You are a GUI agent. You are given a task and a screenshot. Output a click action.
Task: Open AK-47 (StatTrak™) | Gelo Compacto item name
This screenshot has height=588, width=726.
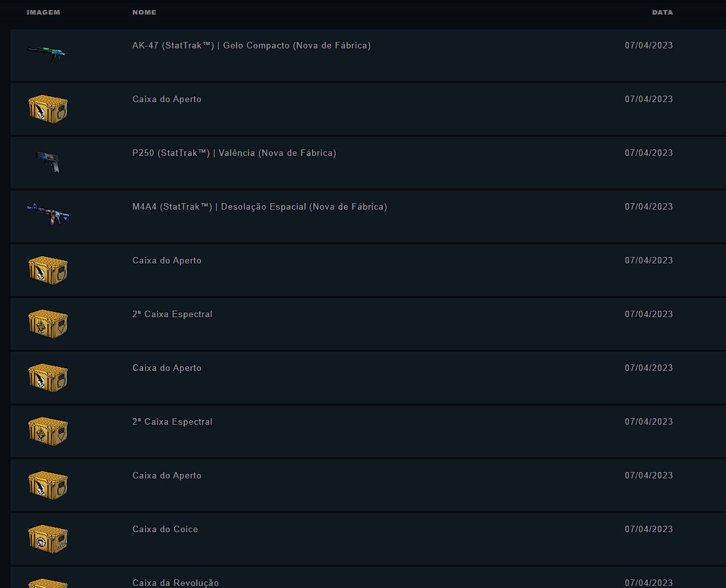252,45
